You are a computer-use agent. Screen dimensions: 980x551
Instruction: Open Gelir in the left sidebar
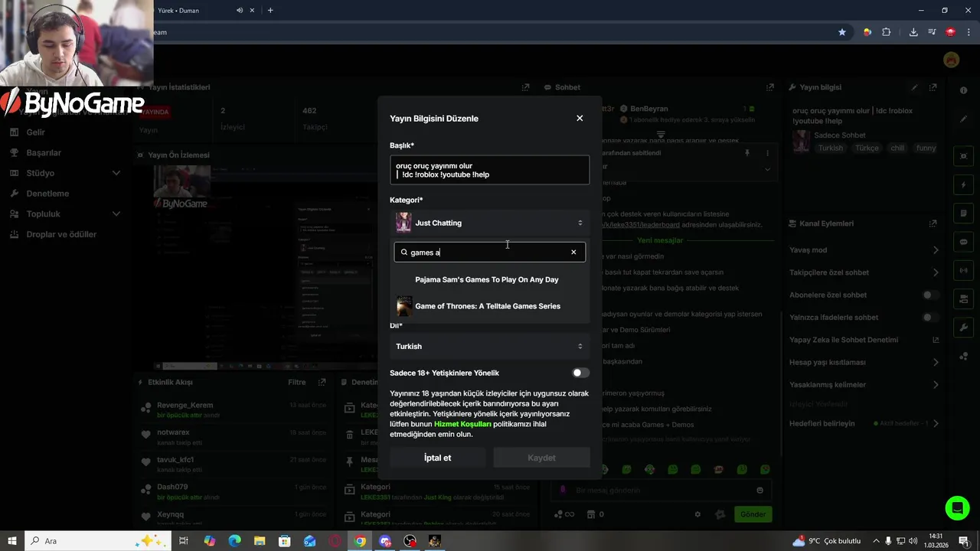pyautogui.click(x=35, y=132)
